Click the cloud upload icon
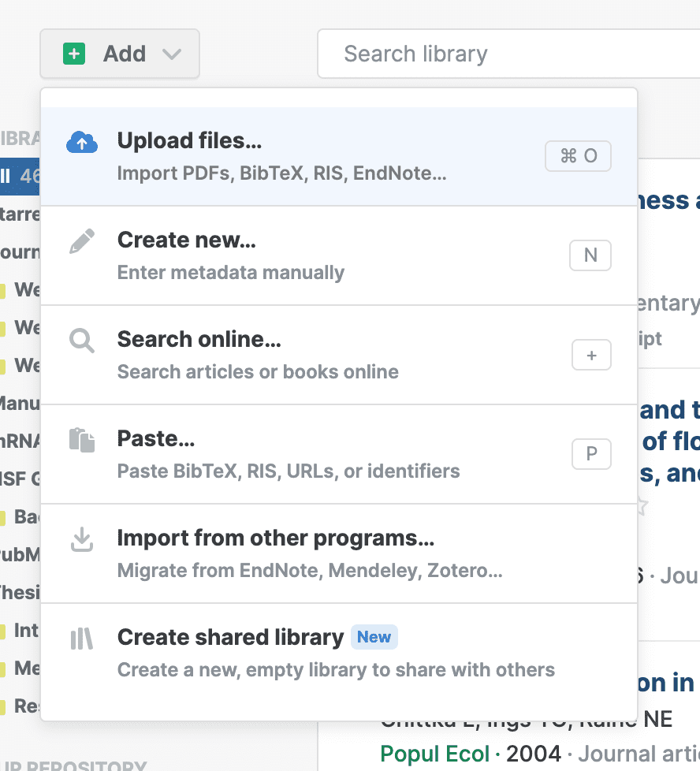 pos(82,142)
